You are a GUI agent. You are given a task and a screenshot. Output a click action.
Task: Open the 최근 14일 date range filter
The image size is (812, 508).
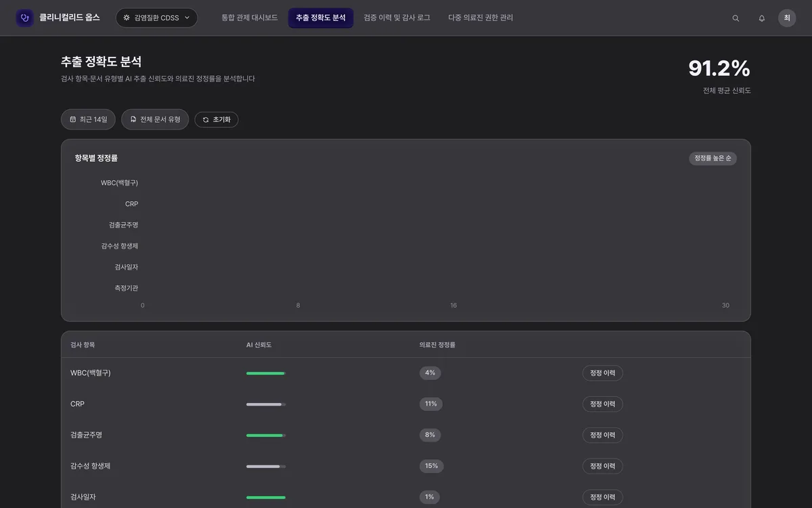pos(89,119)
